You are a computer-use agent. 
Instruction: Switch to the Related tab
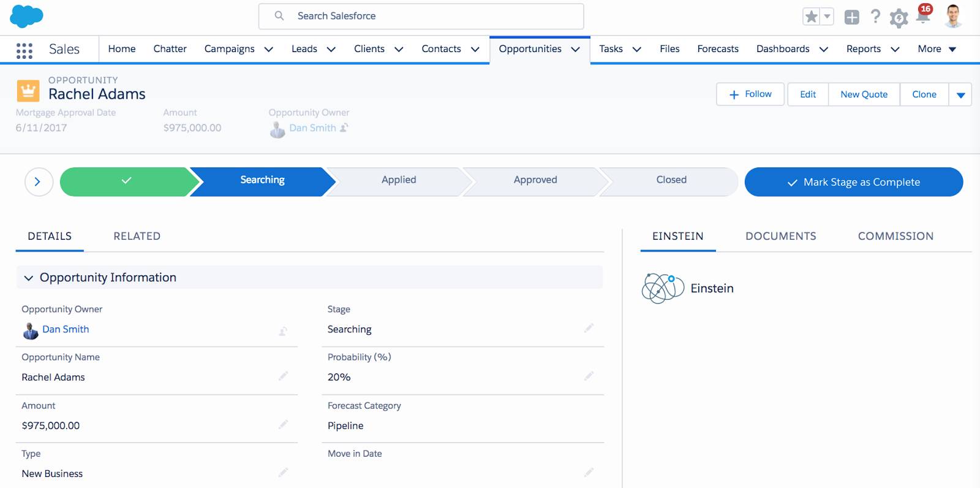pos(137,237)
